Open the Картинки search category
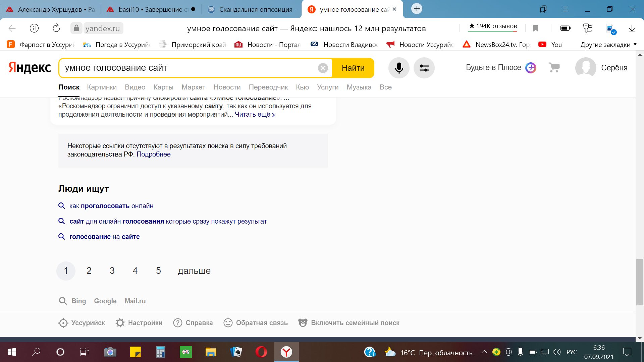This screenshot has width=644, height=362. click(102, 87)
